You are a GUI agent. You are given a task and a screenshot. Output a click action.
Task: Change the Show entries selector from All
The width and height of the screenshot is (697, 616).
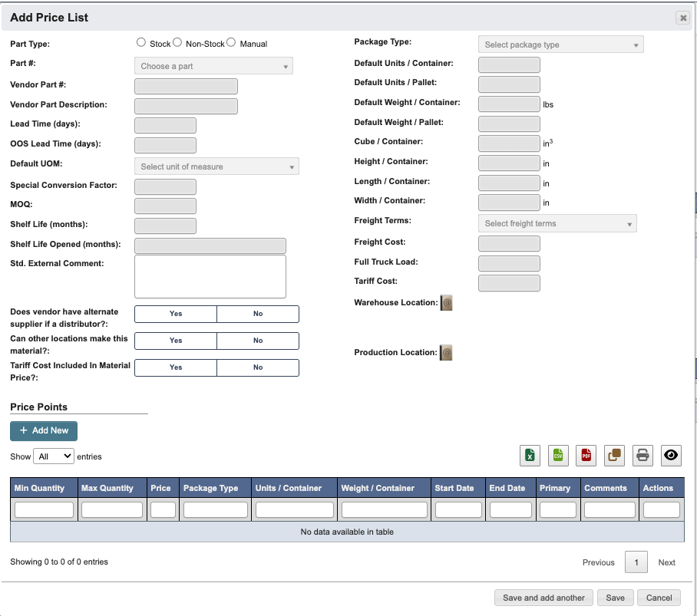54,456
